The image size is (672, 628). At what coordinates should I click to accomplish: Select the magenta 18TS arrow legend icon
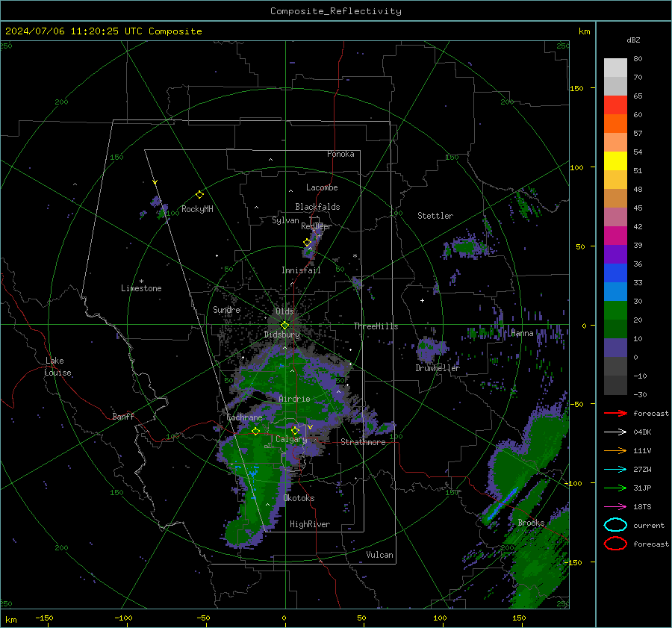(x=615, y=506)
